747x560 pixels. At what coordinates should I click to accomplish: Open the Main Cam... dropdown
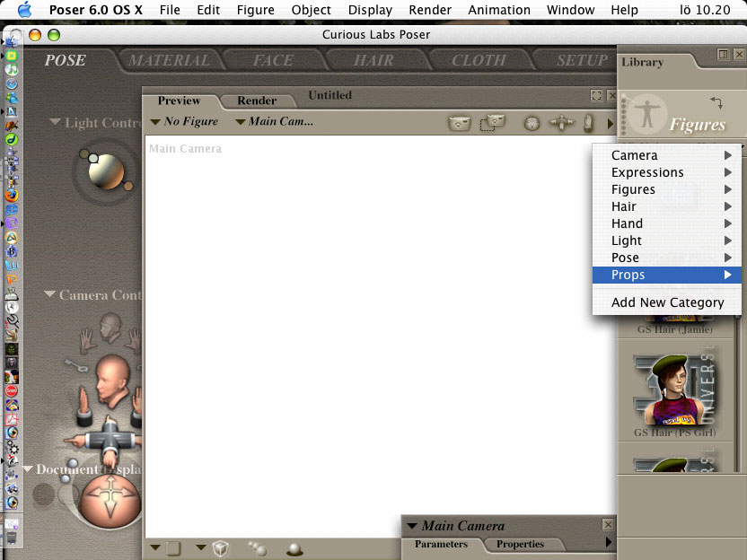click(275, 122)
